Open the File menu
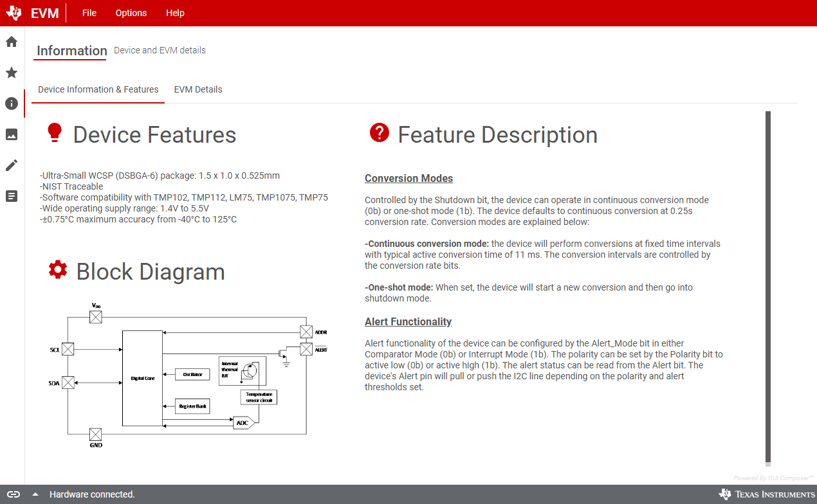This screenshot has width=817, height=504. (x=89, y=13)
